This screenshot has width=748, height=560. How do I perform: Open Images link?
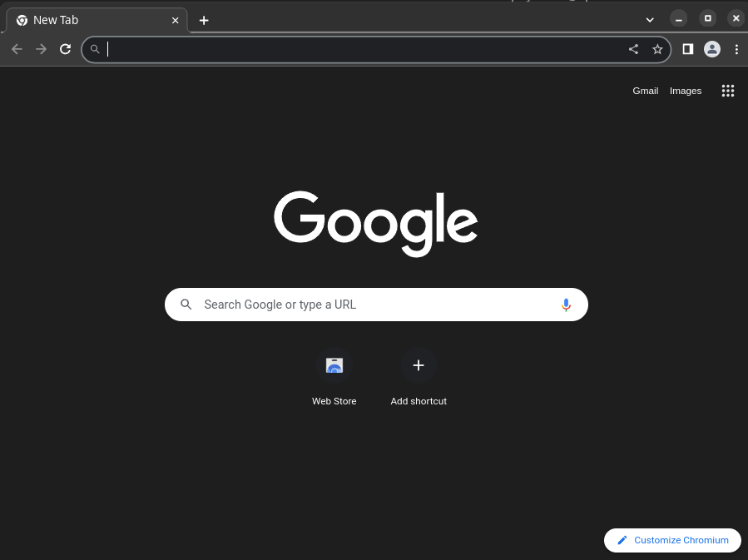(x=685, y=91)
